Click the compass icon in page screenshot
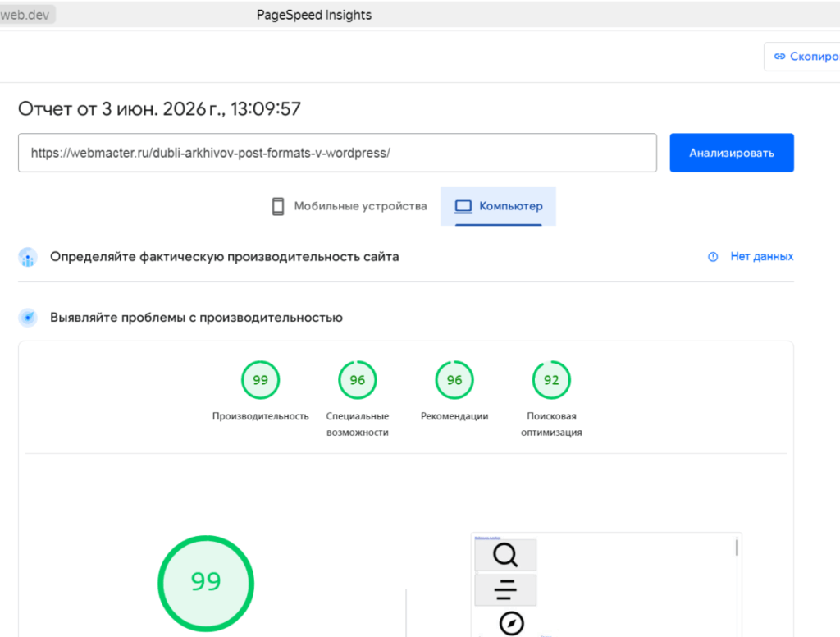This screenshot has height=637, width=840. tap(512, 623)
